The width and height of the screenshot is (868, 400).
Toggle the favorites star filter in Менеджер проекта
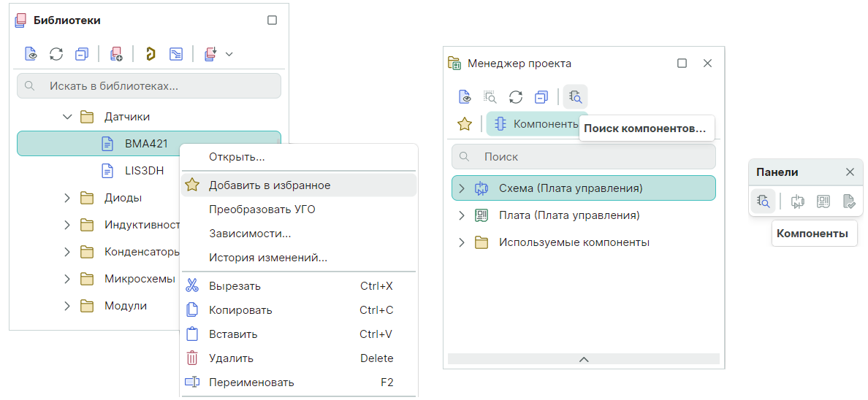pyautogui.click(x=464, y=124)
